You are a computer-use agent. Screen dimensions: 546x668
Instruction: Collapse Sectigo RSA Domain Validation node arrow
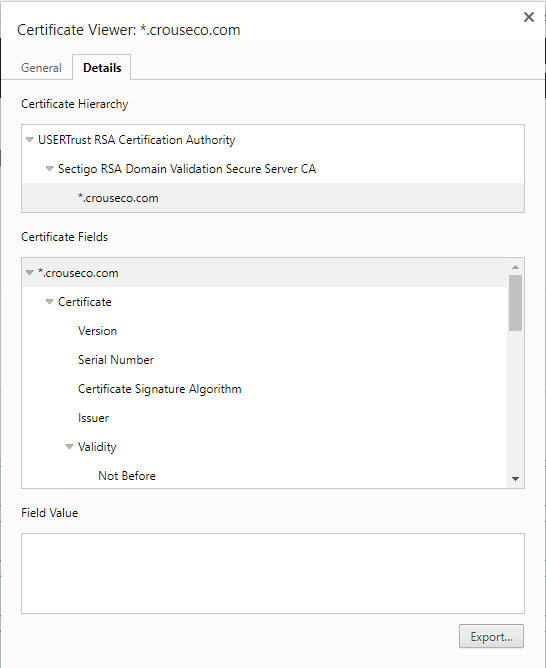(x=49, y=169)
